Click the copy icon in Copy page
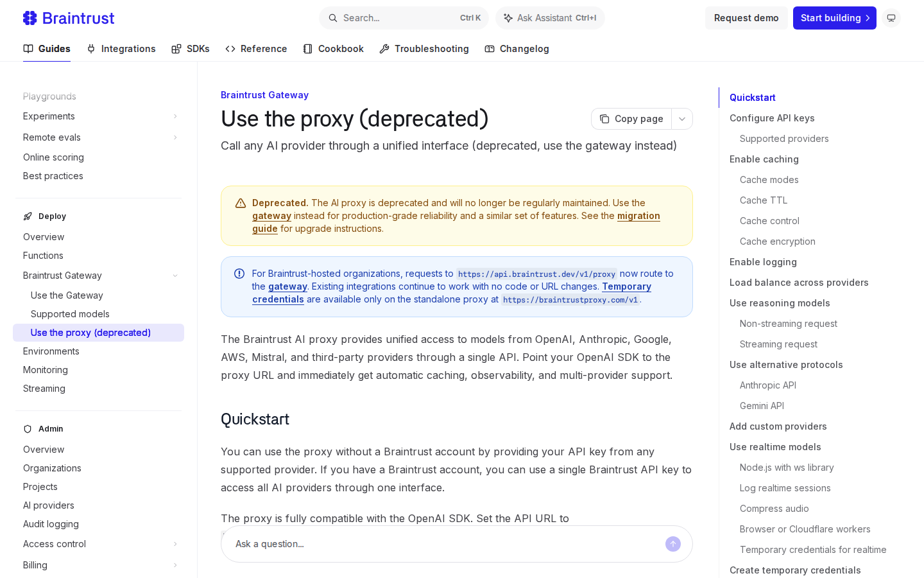 pyautogui.click(x=604, y=119)
